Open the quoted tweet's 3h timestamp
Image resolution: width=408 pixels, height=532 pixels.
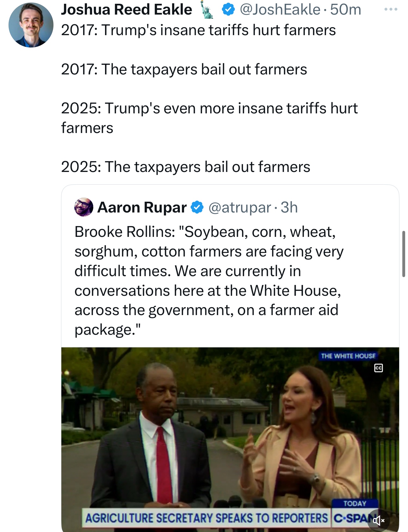point(289,208)
